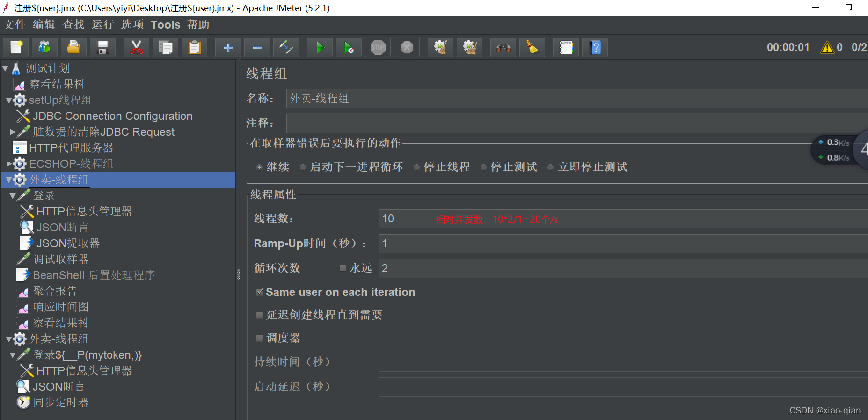Open the Function helper dialog icon

pos(566,47)
